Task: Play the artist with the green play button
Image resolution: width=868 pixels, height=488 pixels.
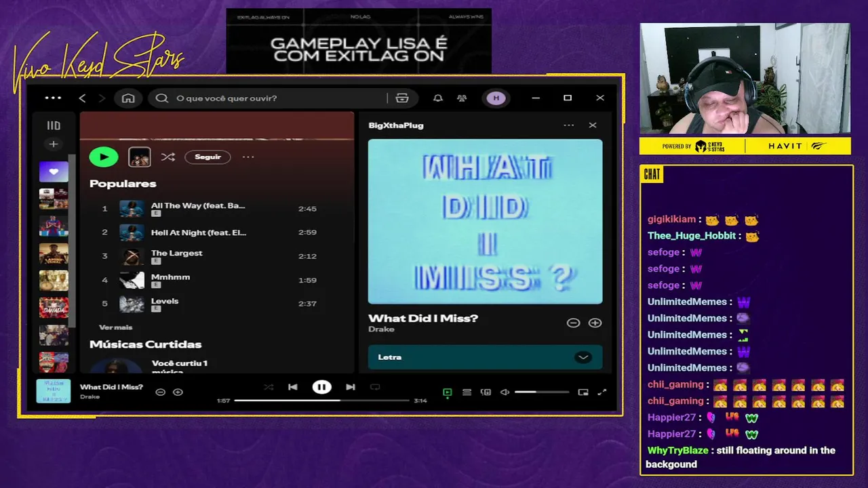Action: tap(104, 157)
